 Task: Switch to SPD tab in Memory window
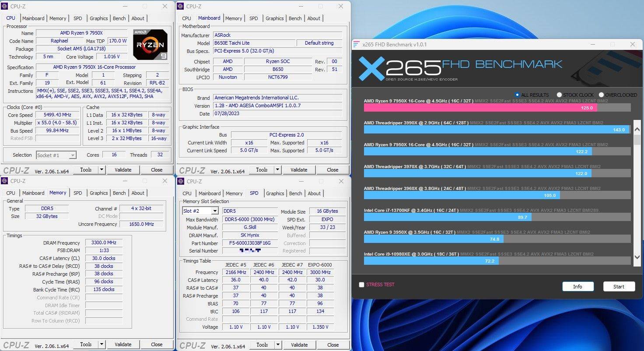click(77, 193)
